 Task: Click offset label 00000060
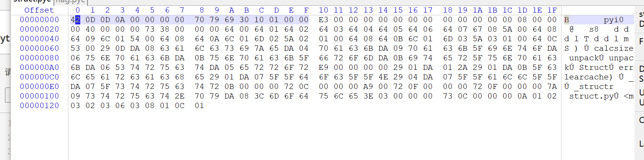[39, 48]
